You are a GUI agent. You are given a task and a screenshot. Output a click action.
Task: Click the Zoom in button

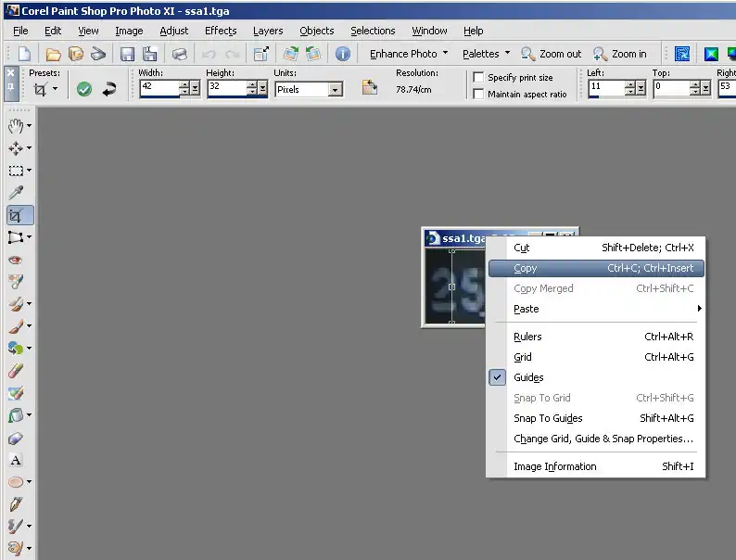tap(621, 54)
